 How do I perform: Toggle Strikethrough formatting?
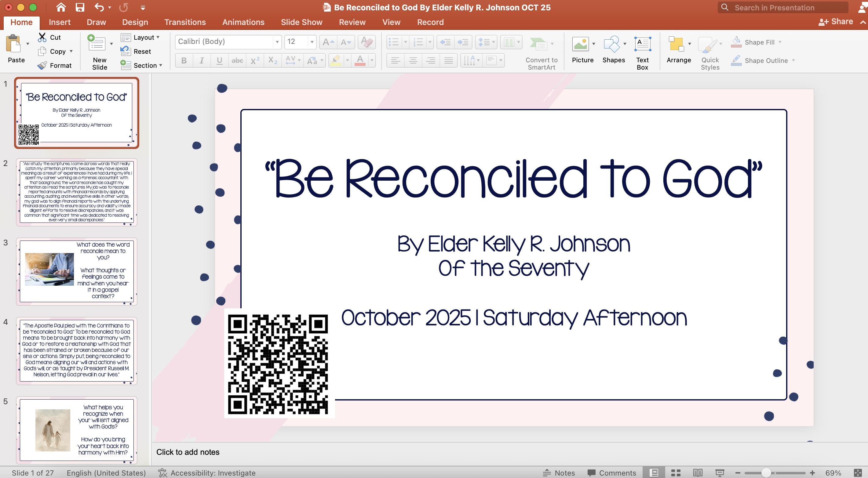[237, 61]
